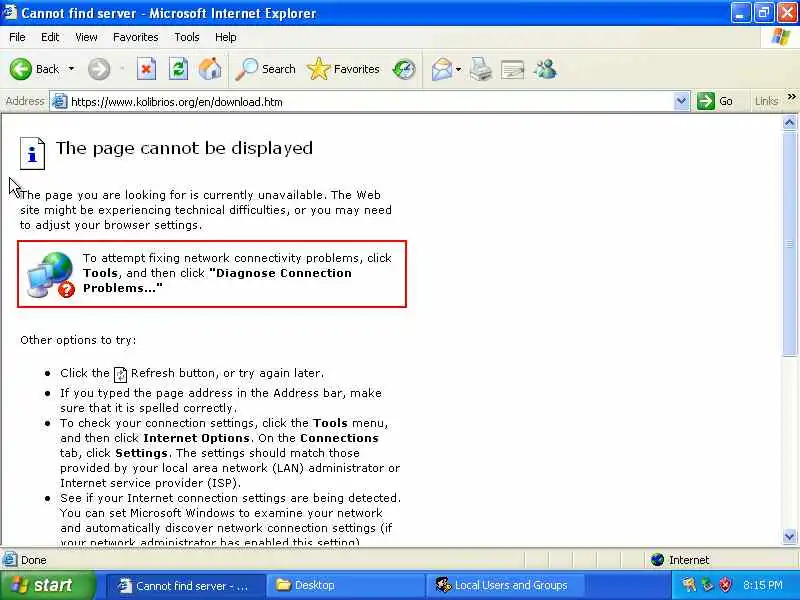Stop loading with the red X icon
The width and height of the screenshot is (800, 600).
click(146, 69)
